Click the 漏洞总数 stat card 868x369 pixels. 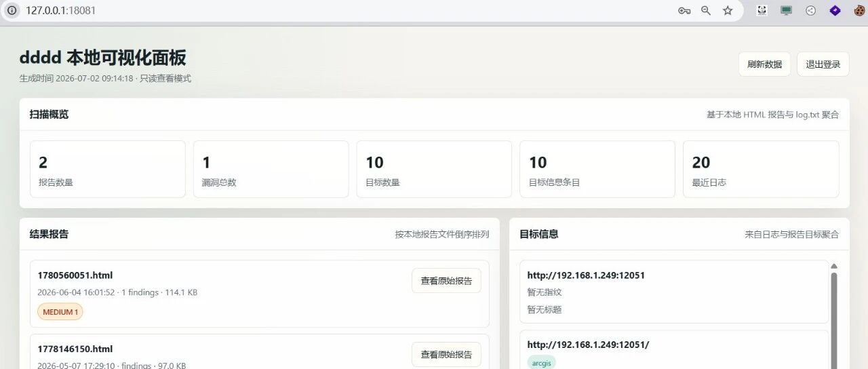point(271,169)
